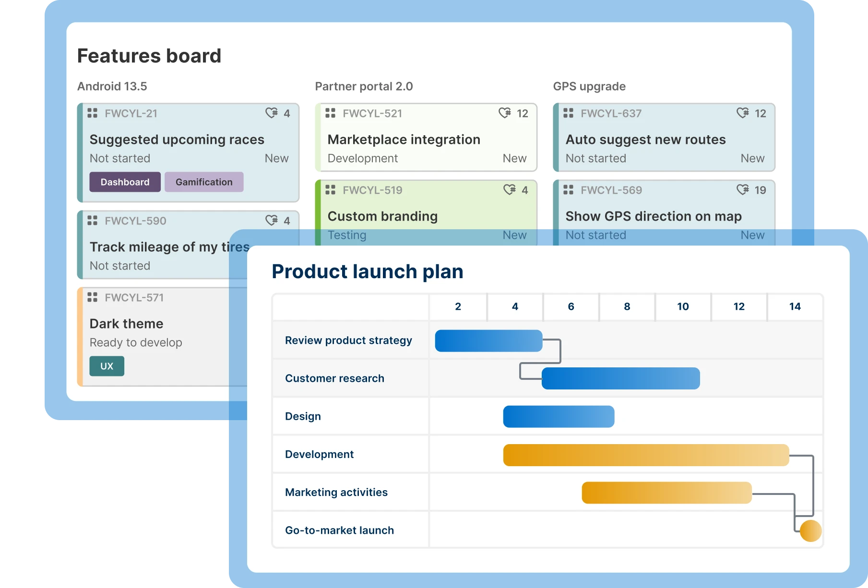Click the timeline column header 14
The image size is (868, 588).
[x=795, y=306]
